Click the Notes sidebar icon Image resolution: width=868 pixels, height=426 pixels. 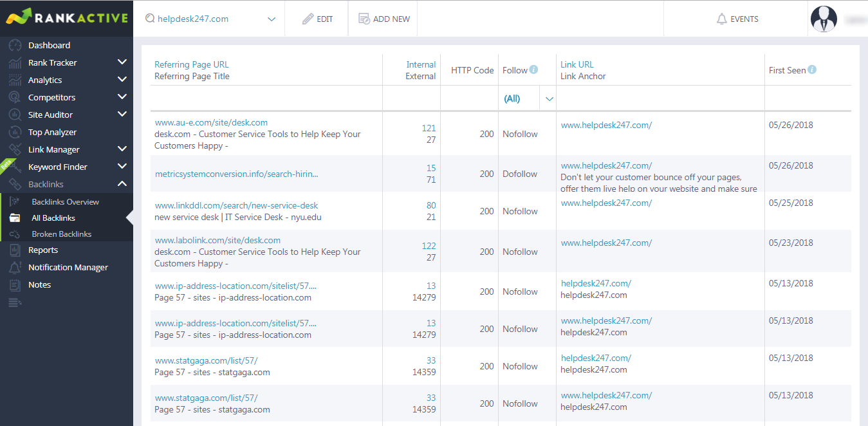coord(15,285)
